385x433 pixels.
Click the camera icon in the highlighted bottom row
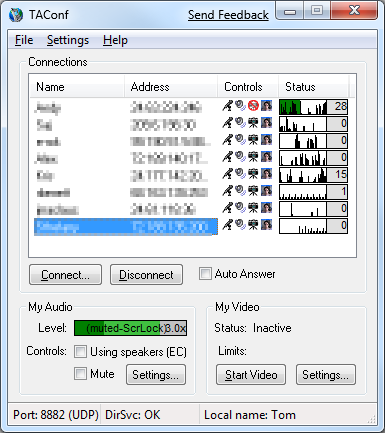coord(253,225)
